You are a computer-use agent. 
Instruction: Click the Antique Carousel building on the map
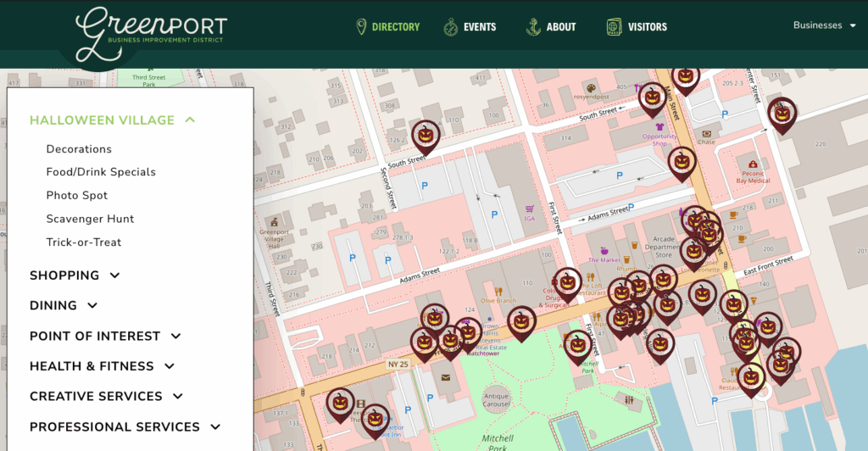click(x=496, y=398)
